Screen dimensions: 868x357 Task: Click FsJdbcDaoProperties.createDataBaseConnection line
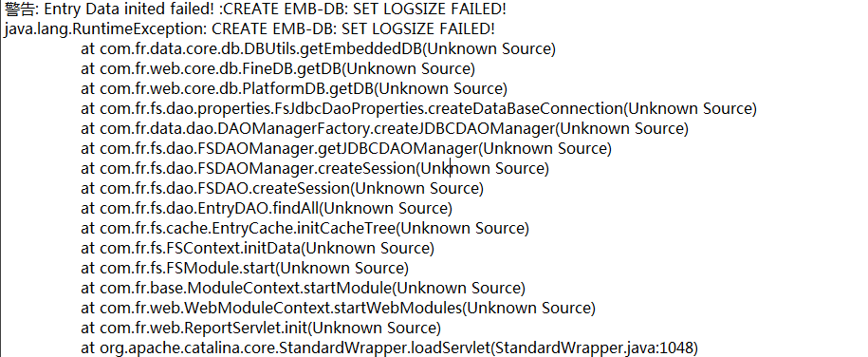418,108
